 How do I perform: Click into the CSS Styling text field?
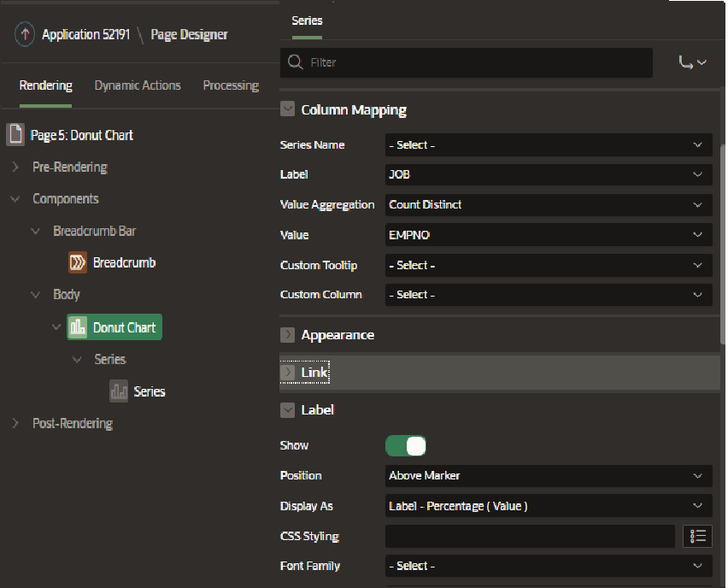click(x=530, y=536)
